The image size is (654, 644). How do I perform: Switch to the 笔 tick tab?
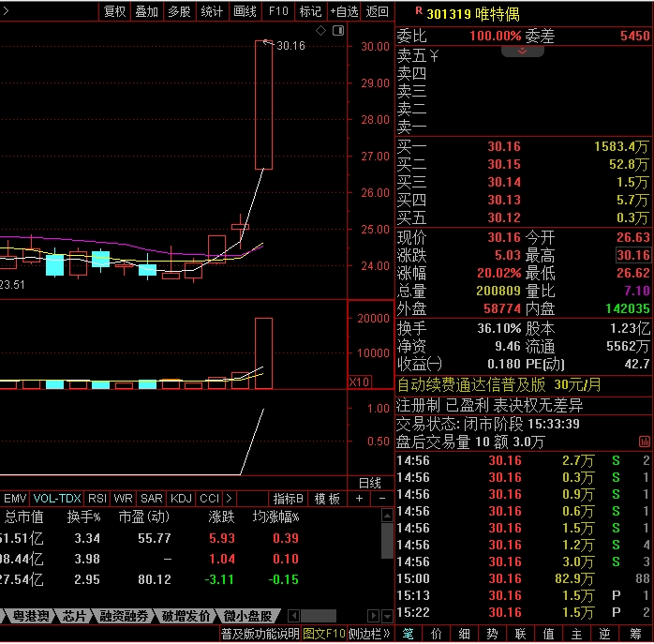tap(409, 634)
